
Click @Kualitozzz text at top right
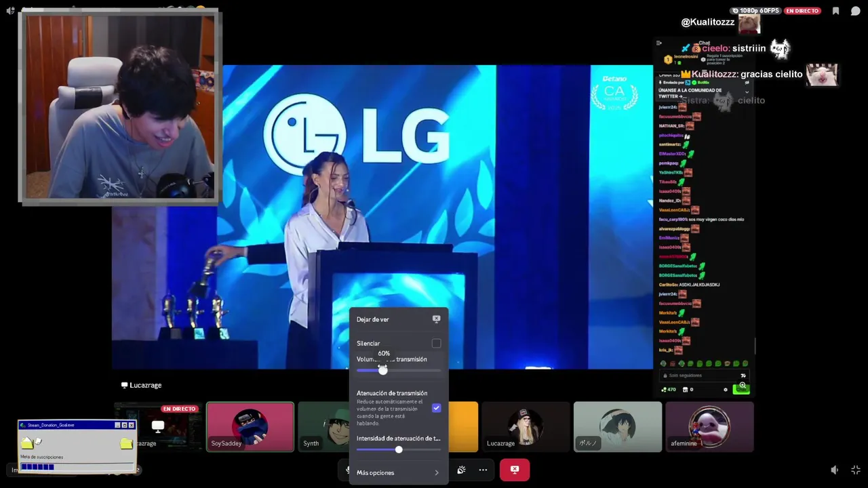708,22
